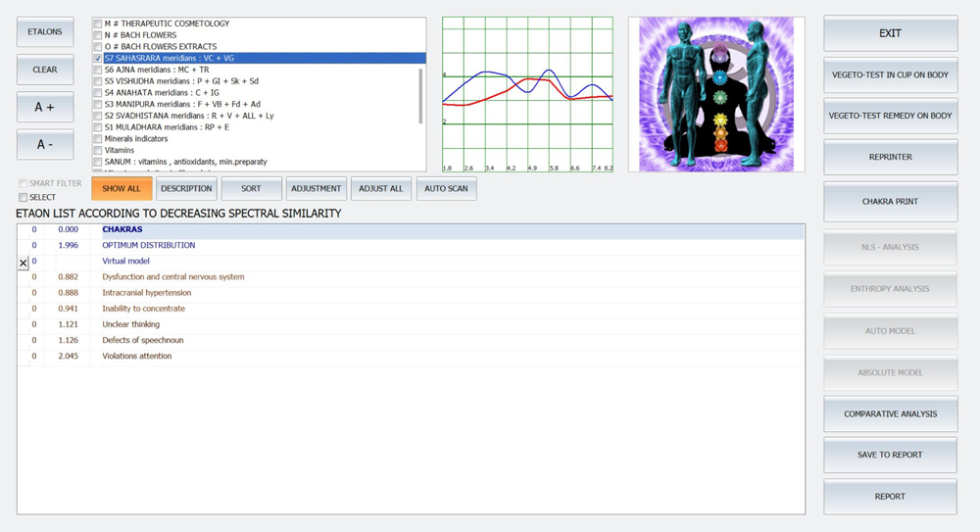980x532 pixels.
Task: Click SAVE TO REPORT button
Action: pyautogui.click(x=890, y=456)
